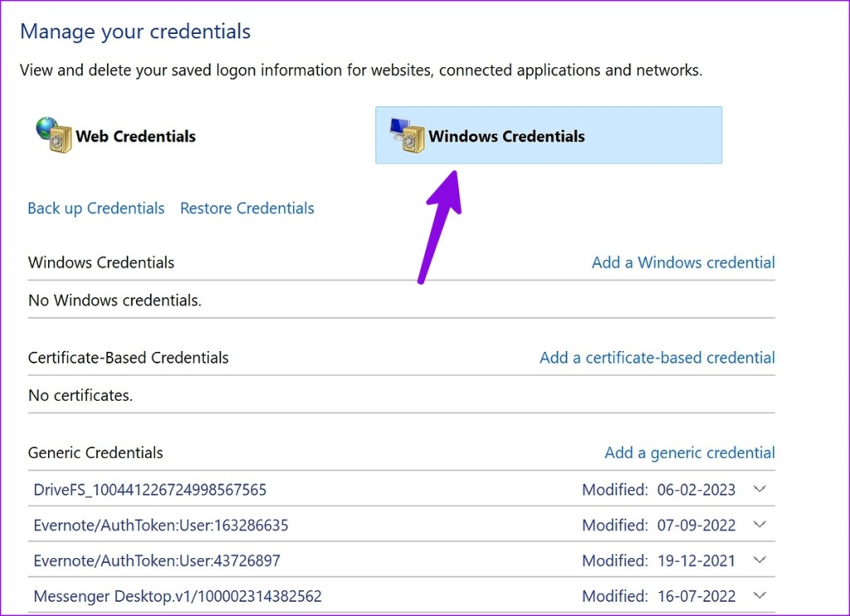850x616 pixels.
Task: Click Add a Windows credential
Action: [x=683, y=262]
